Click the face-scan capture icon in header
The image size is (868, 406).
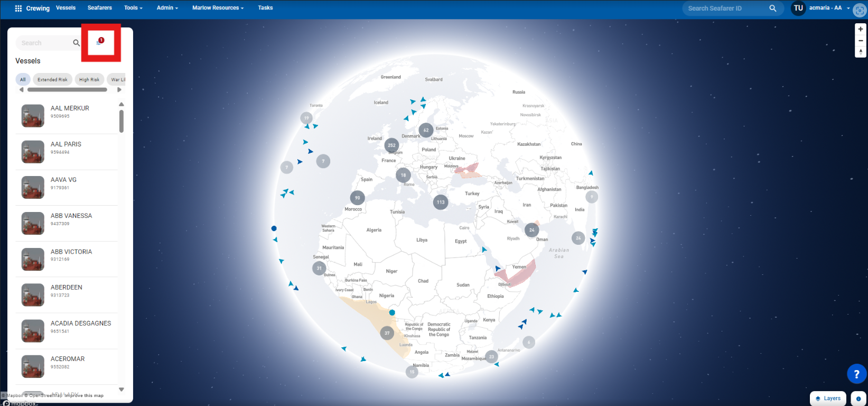point(860,10)
